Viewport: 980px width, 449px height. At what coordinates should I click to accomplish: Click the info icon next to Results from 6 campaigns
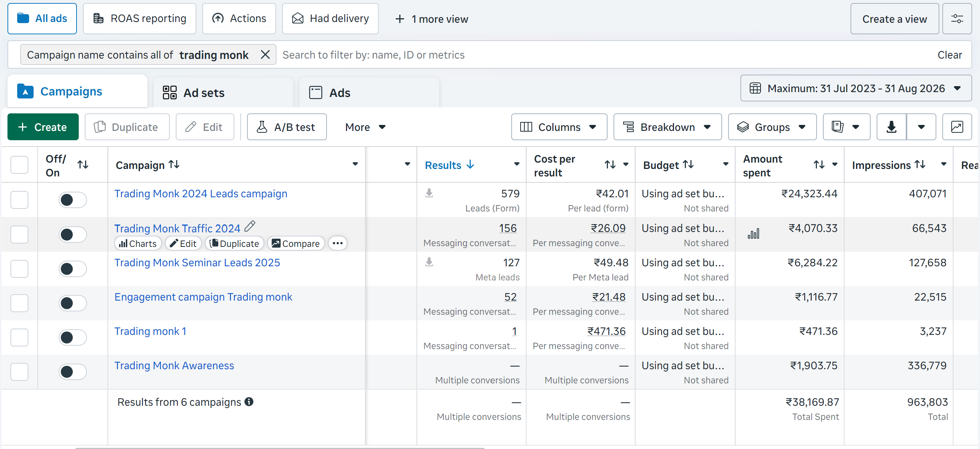[x=249, y=402]
